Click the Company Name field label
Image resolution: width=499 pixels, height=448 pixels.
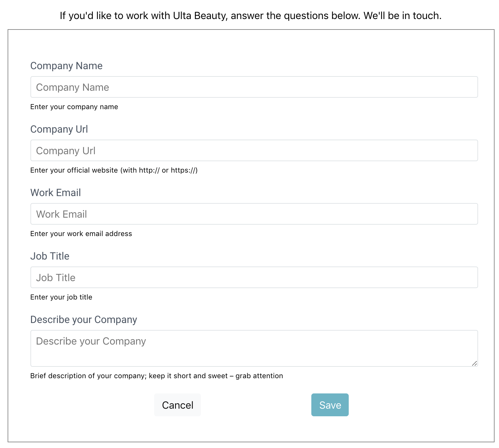pyautogui.click(x=66, y=66)
